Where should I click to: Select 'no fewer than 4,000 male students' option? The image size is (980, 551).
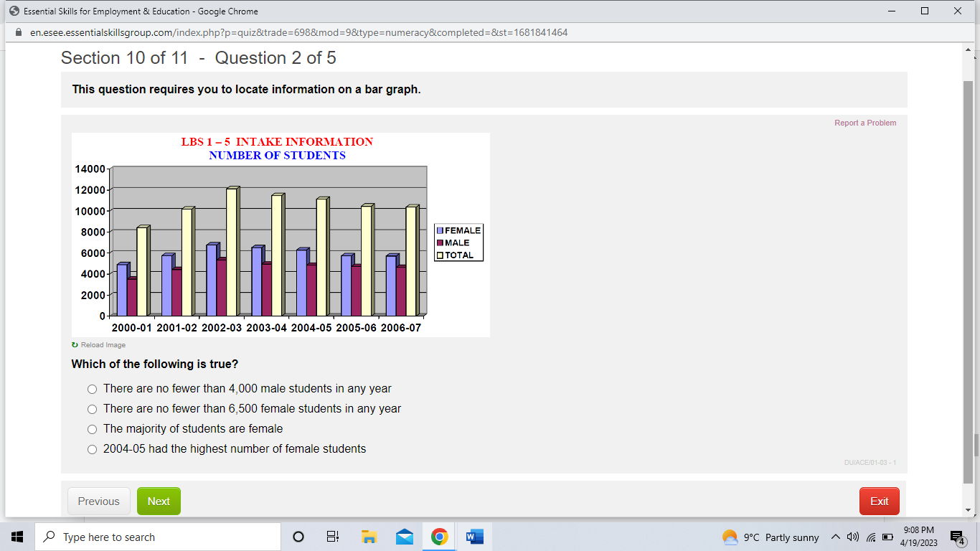pyautogui.click(x=92, y=389)
